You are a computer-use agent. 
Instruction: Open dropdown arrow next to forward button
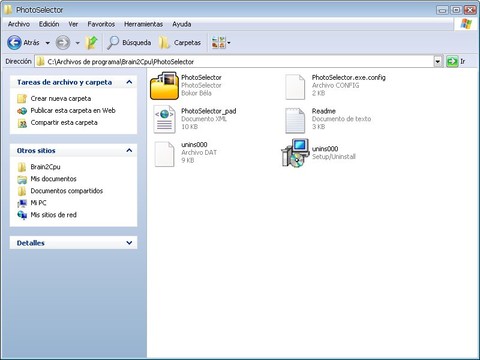tap(77, 43)
